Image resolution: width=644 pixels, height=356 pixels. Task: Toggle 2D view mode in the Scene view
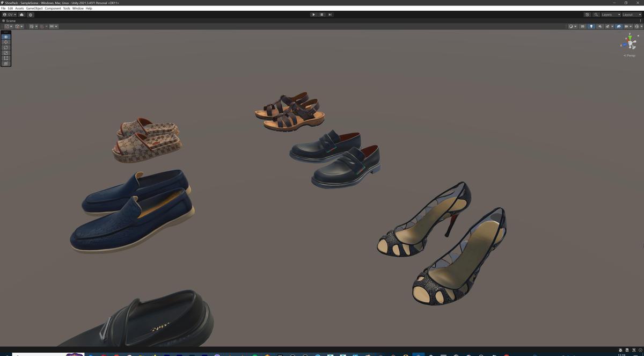(582, 26)
